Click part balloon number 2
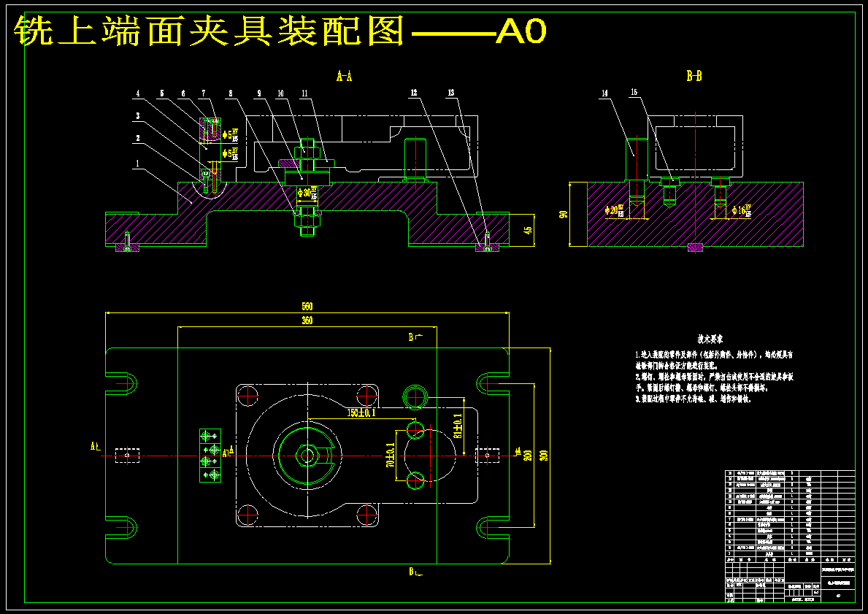The height and width of the screenshot is (614, 868). [x=138, y=139]
